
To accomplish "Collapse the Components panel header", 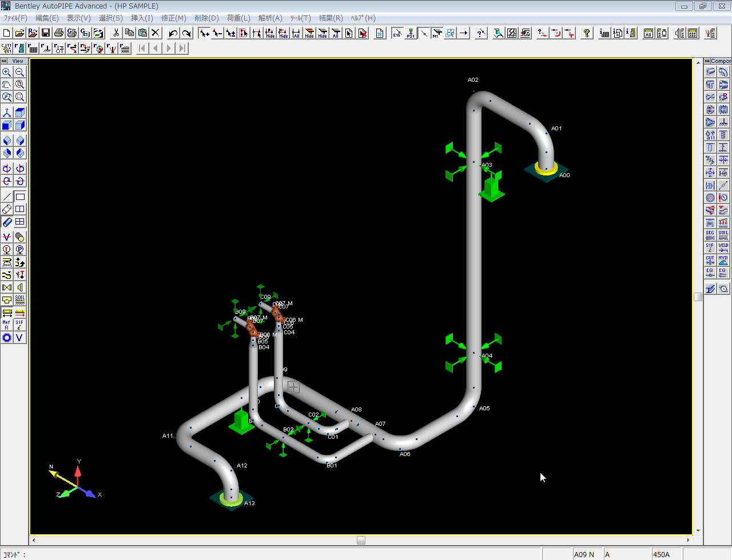I will coord(707,61).
